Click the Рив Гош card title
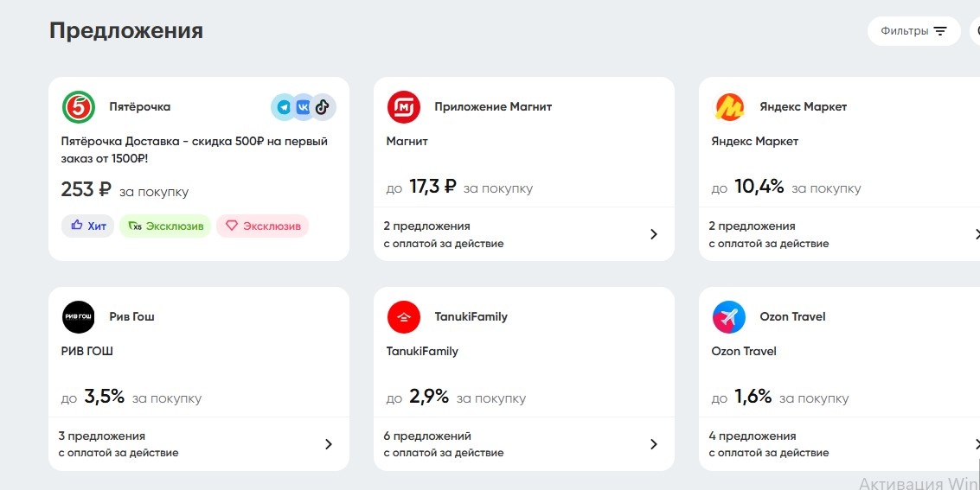 [x=131, y=316]
